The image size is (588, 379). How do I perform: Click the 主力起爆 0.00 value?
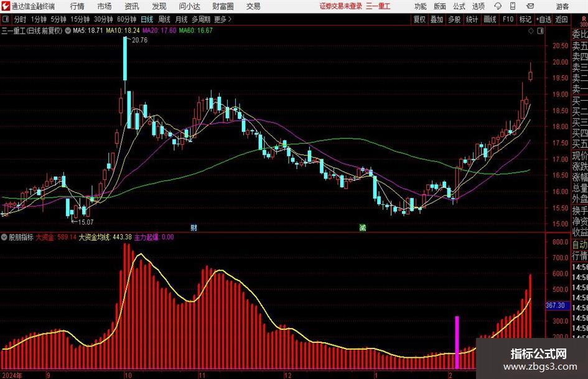point(154,237)
